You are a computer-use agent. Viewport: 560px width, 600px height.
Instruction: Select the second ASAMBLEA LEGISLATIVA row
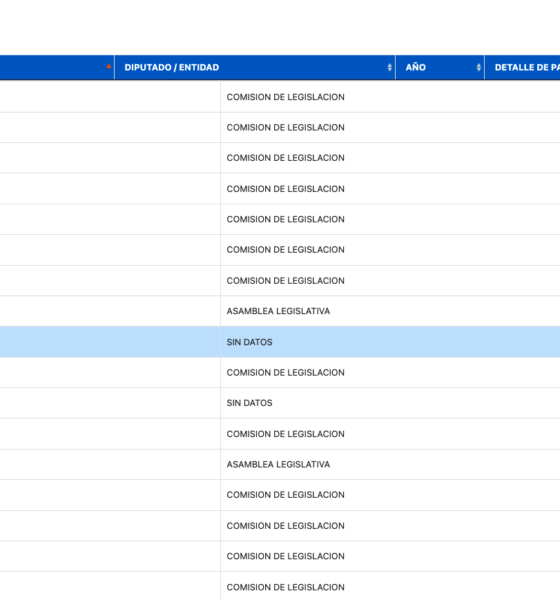click(x=280, y=464)
